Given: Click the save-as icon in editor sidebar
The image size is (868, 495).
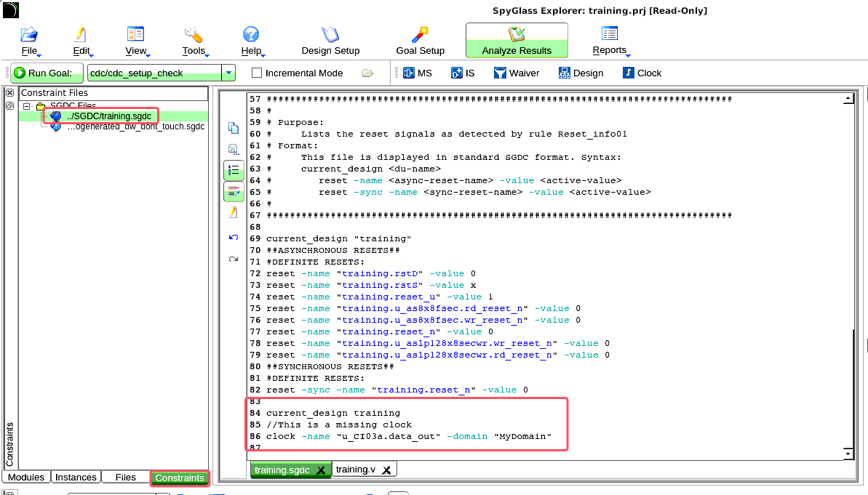Looking at the screenshot, I should click(x=234, y=149).
